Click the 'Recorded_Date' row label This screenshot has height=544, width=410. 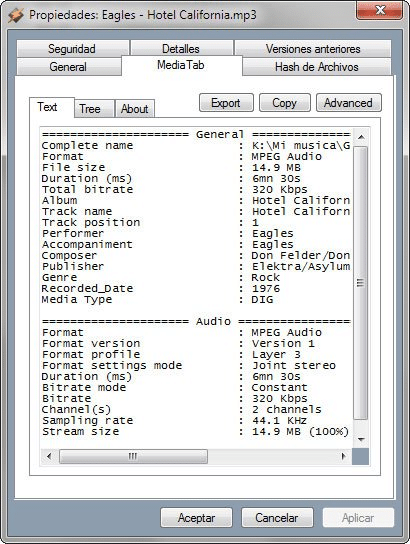click(x=87, y=288)
